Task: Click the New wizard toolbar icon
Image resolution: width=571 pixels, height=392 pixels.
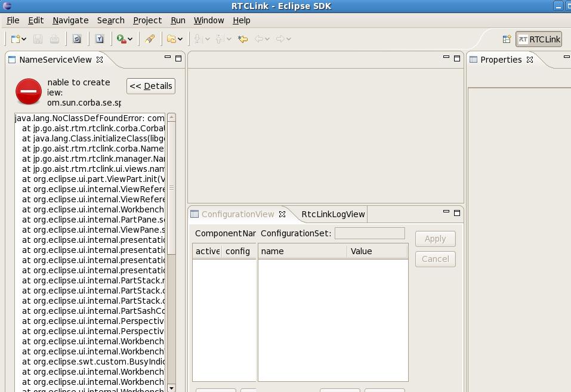Action: tap(16, 39)
